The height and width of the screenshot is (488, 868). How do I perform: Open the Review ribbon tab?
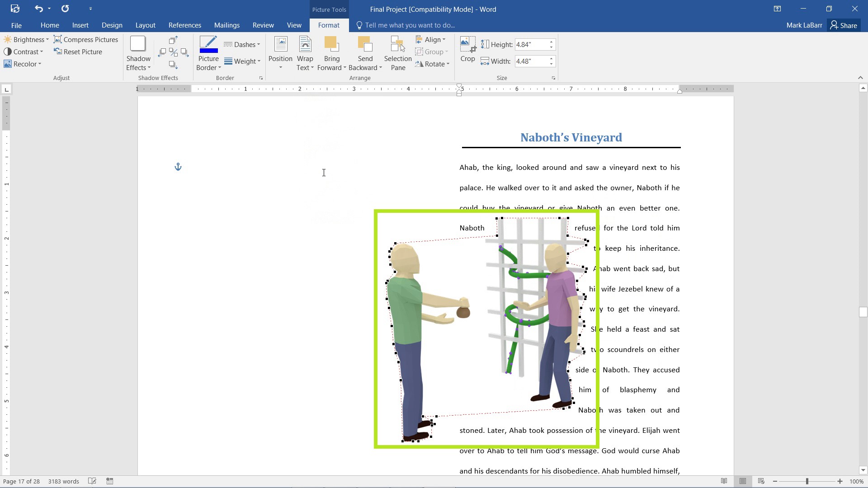(263, 25)
